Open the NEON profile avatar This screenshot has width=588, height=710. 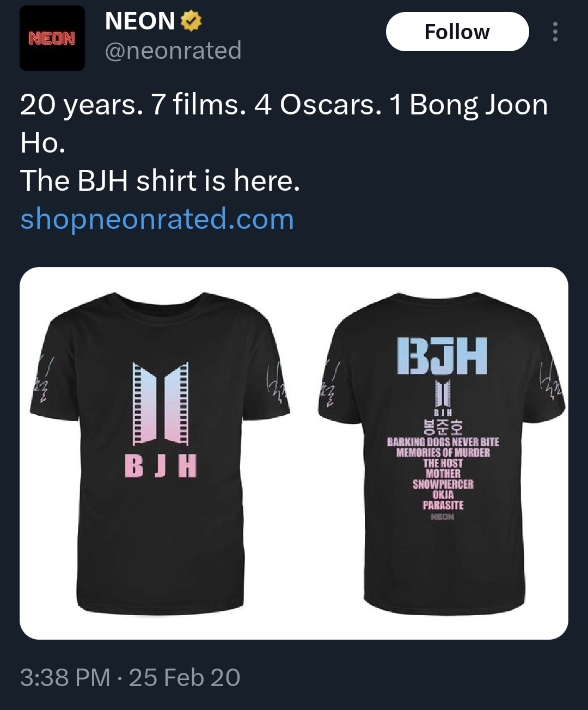[52, 38]
